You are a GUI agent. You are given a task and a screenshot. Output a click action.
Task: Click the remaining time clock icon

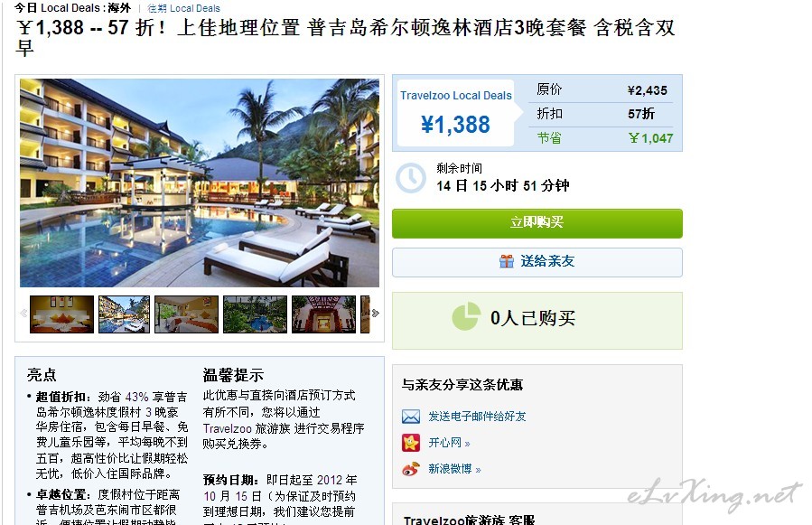pyautogui.click(x=411, y=178)
